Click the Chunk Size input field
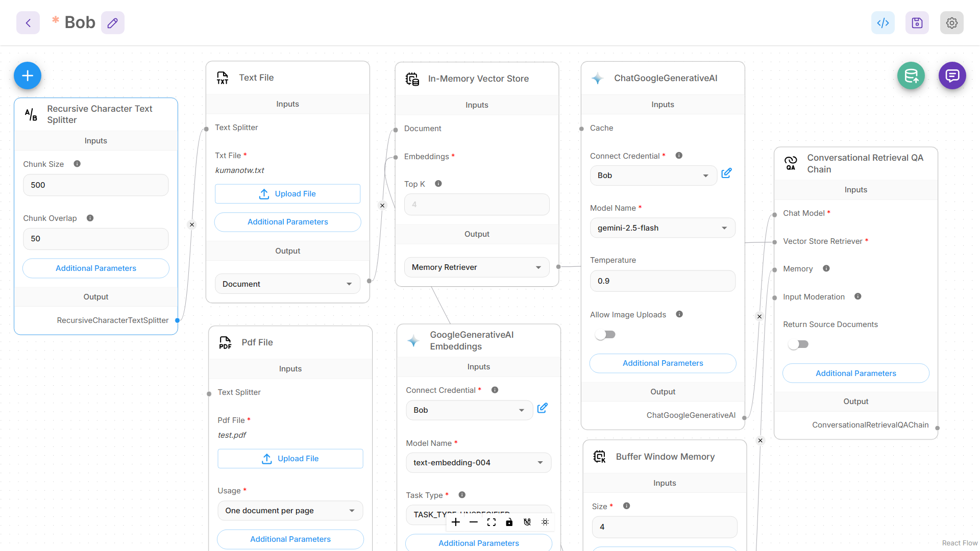Viewport: 980px width, 551px height. point(95,185)
